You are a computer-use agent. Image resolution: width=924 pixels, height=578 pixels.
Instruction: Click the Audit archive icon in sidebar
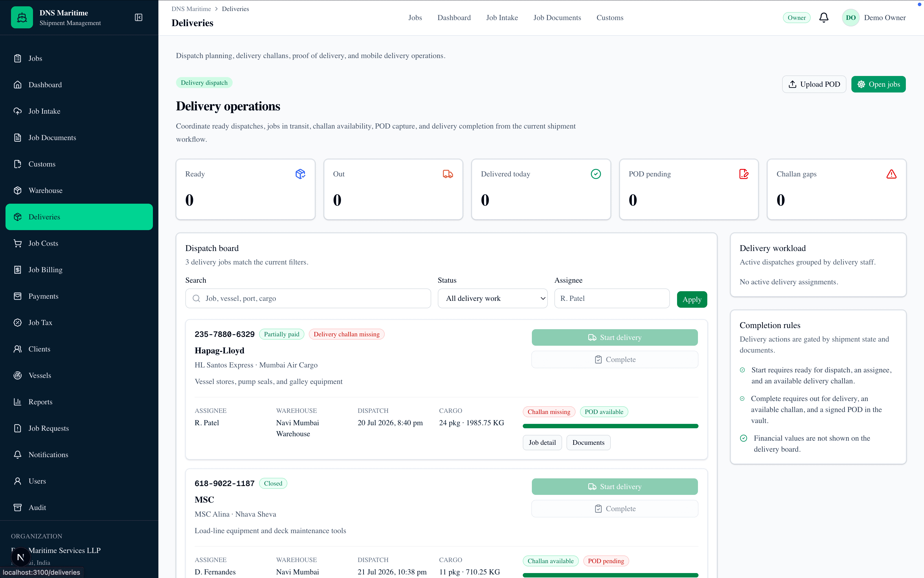(x=18, y=507)
